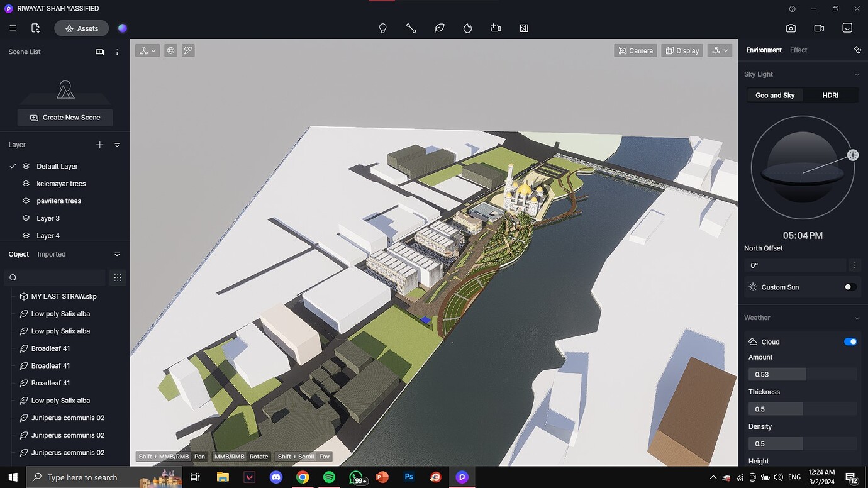Select the Material/decal tool in top toolbar
This screenshot has width=868, height=488.
click(523, 28)
